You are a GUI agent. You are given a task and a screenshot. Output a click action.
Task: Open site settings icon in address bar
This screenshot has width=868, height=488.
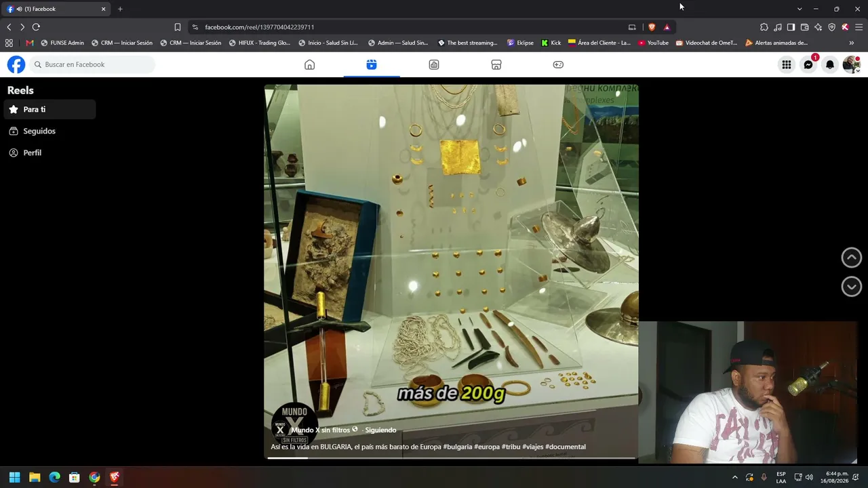195,27
